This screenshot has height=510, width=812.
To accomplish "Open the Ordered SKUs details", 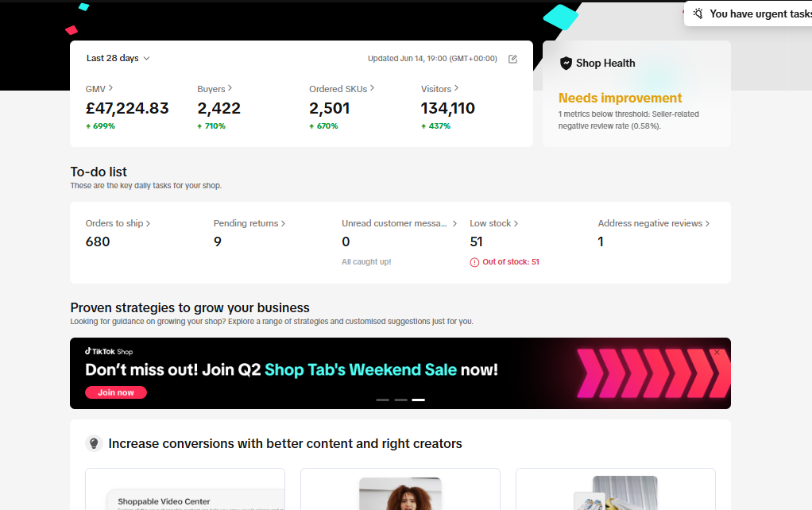I will [342, 89].
